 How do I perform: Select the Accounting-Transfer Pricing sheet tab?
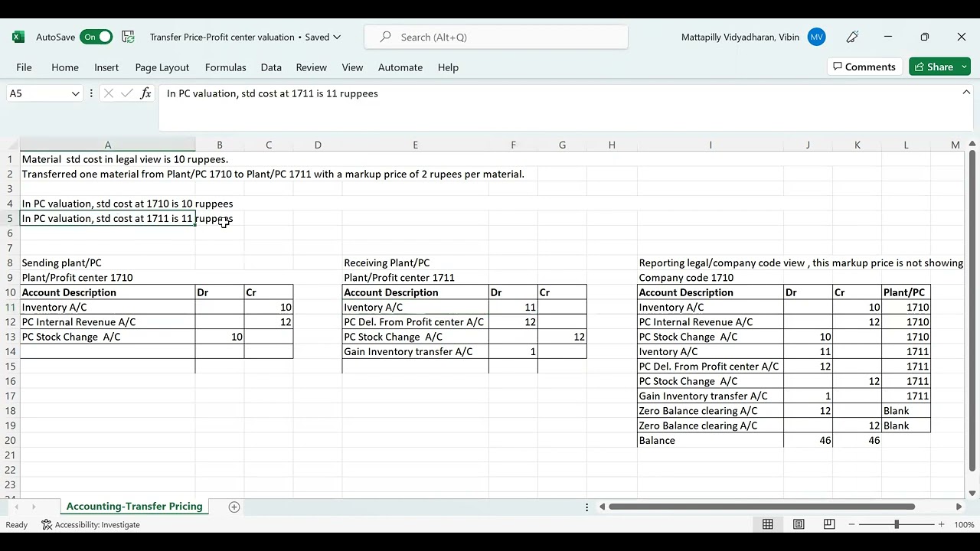[x=135, y=506]
